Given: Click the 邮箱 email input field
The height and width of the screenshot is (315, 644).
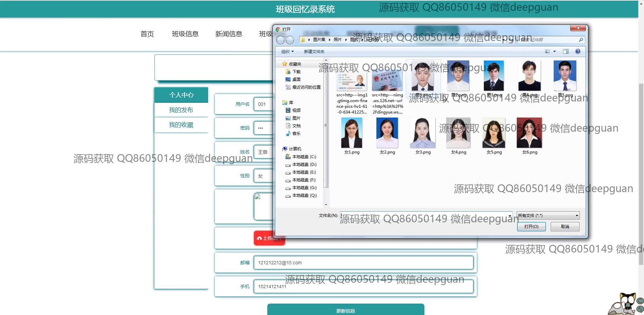Looking at the screenshot, I should 363,263.
